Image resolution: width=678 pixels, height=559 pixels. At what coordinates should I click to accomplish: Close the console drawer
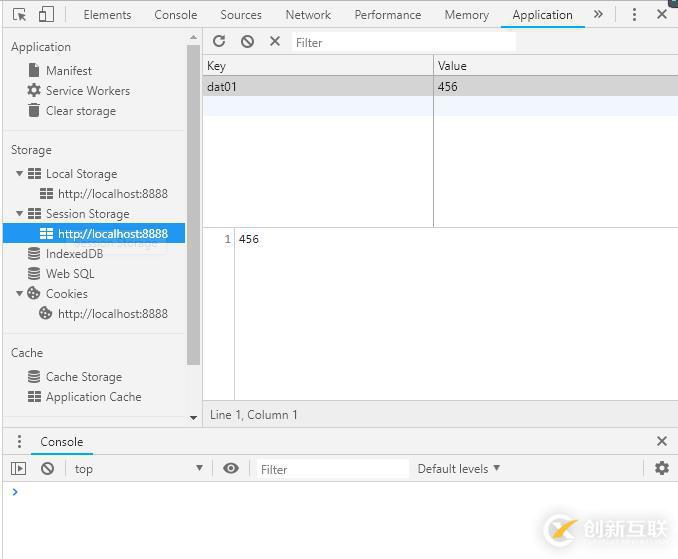pyautogui.click(x=662, y=441)
